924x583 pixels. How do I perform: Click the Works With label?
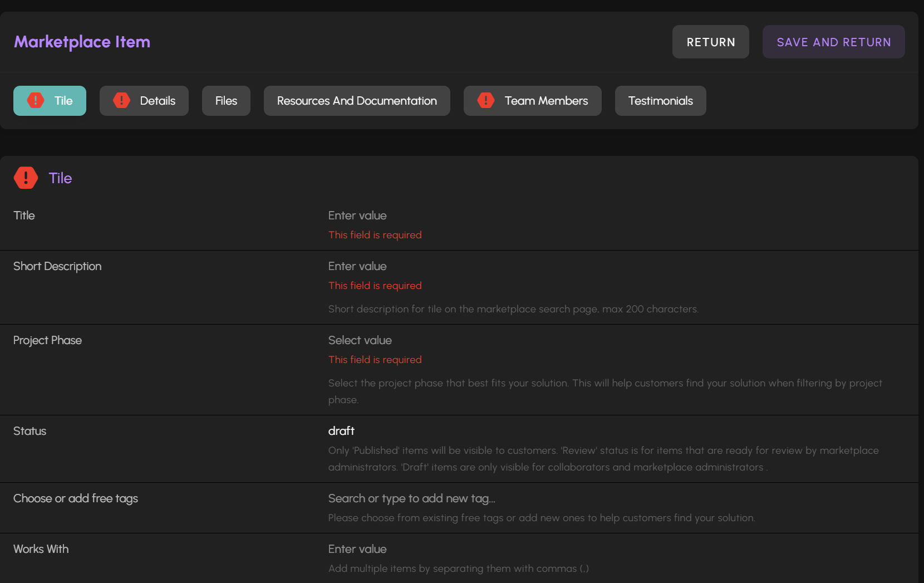pos(41,549)
